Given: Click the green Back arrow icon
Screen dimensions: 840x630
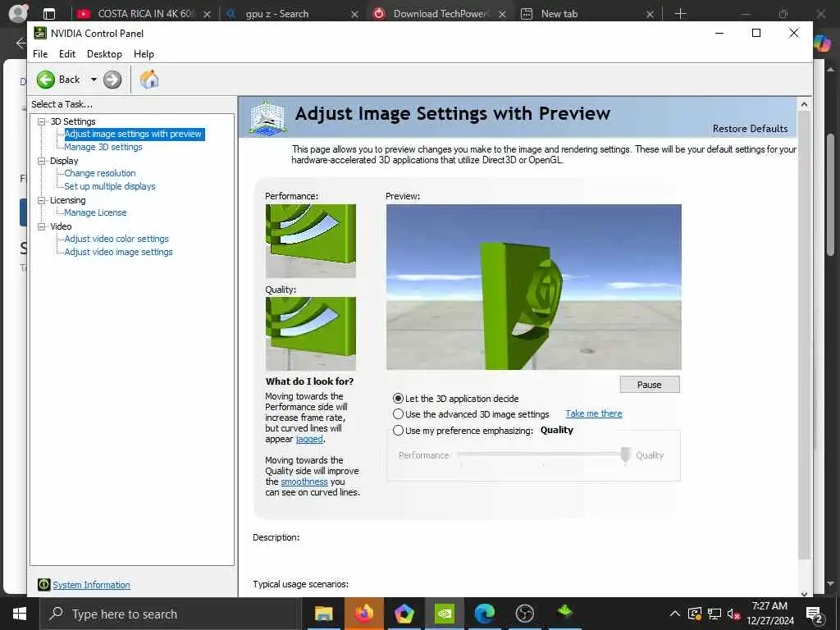Looking at the screenshot, I should point(46,80).
